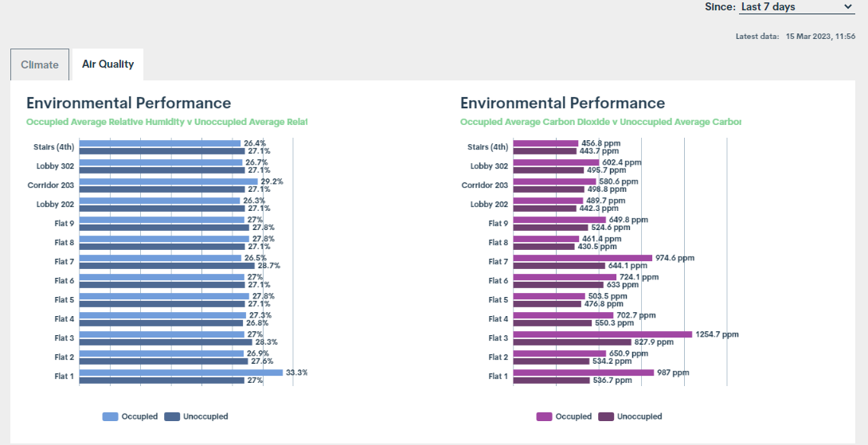Toggle Unoccupied series in humidity legend
Image resolution: width=868 pixels, height=445 pixels.
[x=196, y=417]
